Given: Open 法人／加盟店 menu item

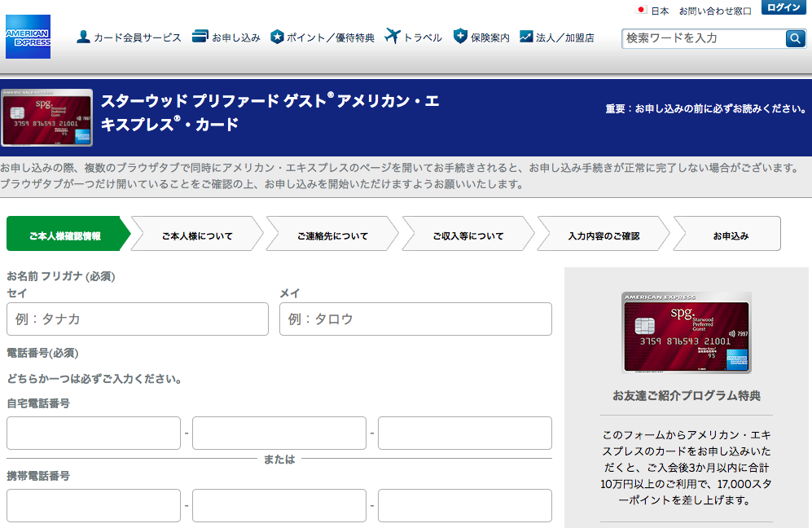Looking at the screenshot, I should (565, 37).
